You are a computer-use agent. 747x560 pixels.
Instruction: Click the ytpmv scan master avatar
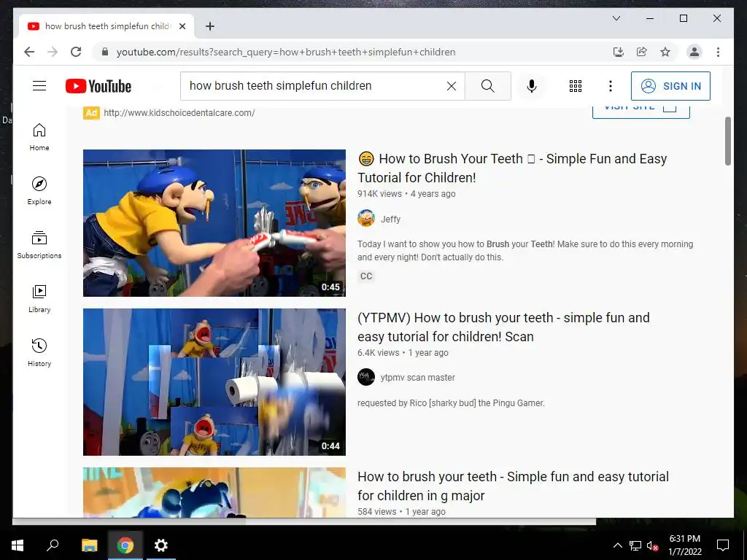point(366,377)
